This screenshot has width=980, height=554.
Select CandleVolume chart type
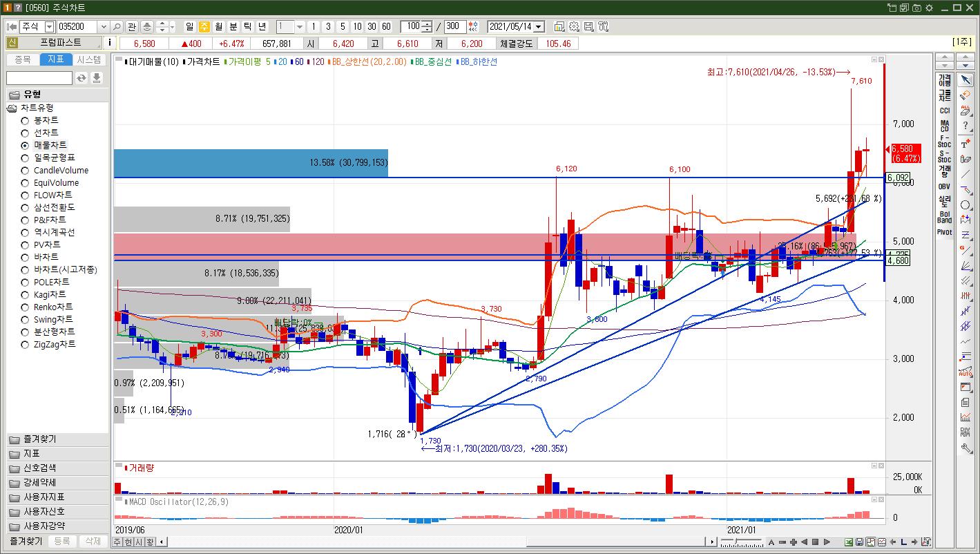click(x=54, y=170)
